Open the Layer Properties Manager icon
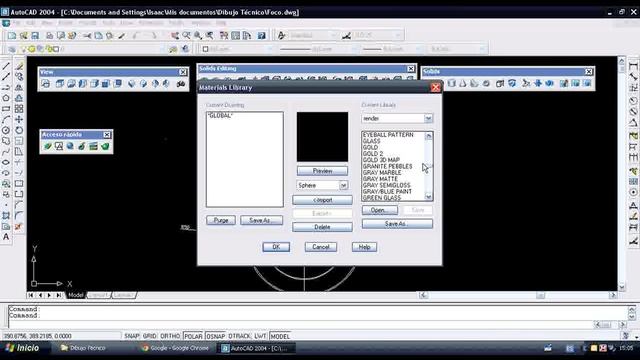The image size is (640, 360). [12, 49]
